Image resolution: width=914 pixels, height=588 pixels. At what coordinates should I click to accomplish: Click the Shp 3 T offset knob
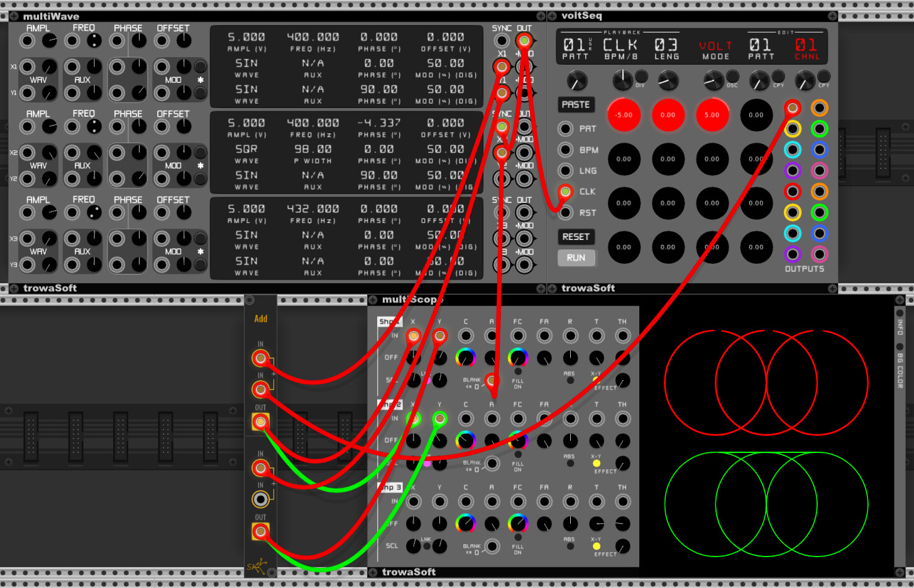pyautogui.click(x=597, y=523)
